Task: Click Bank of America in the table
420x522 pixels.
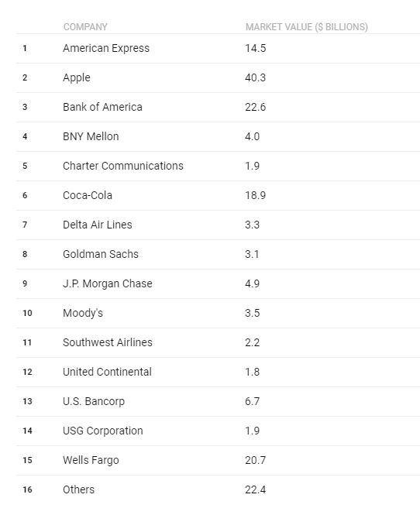Action: [102, 107]
